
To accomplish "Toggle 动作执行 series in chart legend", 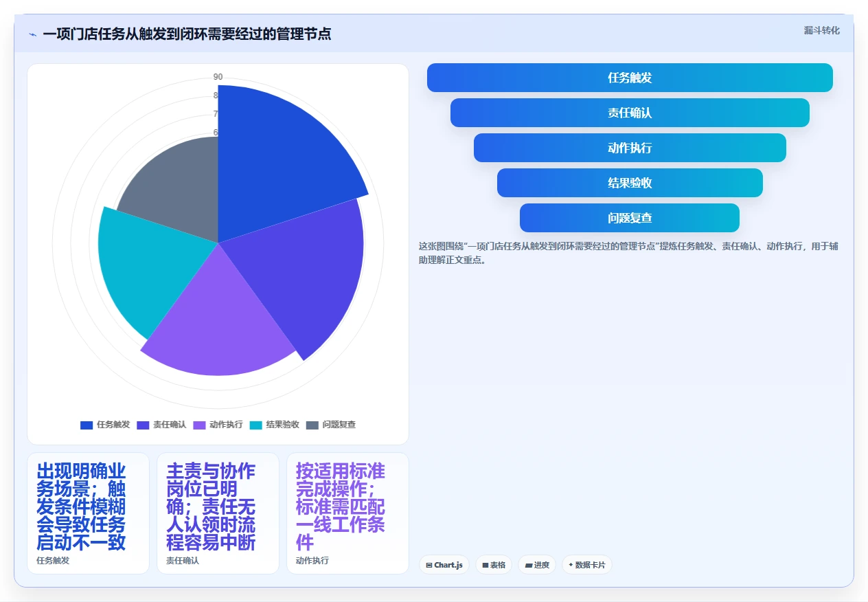I will click(218, 425).
